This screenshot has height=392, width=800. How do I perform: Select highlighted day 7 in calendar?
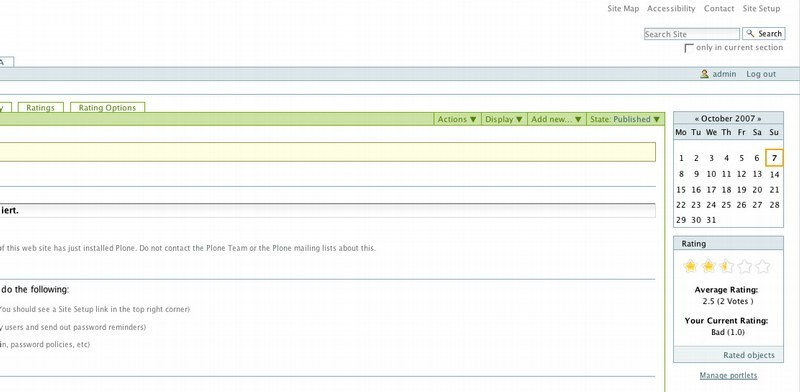[774, 158]
